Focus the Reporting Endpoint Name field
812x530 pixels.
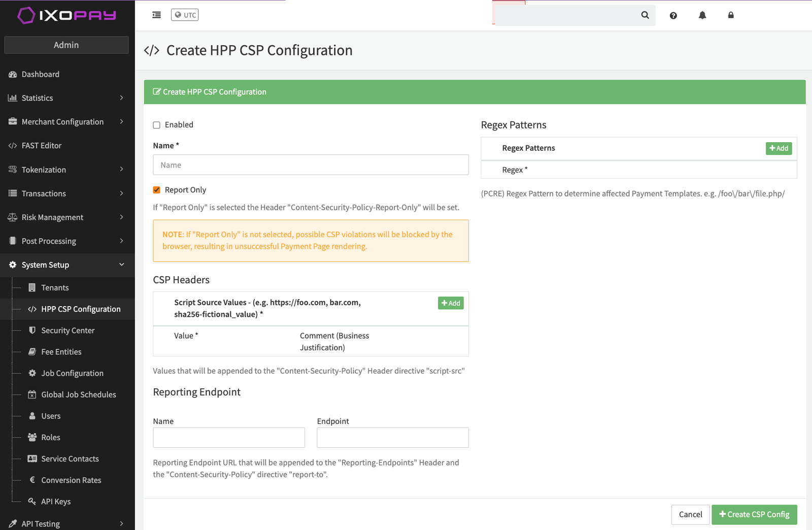coord(229,438)
